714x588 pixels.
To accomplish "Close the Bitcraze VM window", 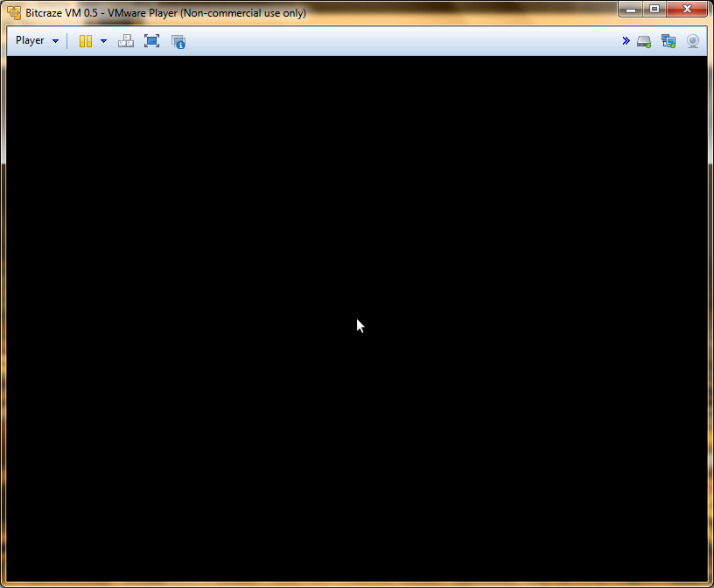I will [x=687, y=10].
